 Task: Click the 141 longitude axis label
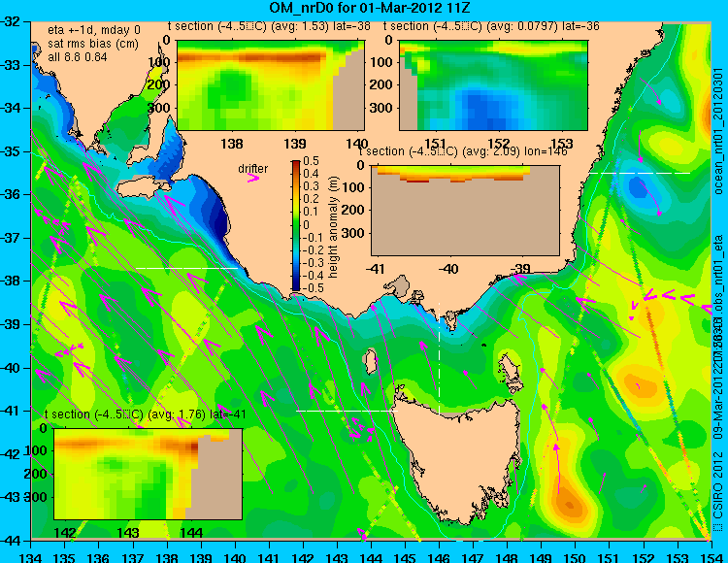click(x=269, y=557)
